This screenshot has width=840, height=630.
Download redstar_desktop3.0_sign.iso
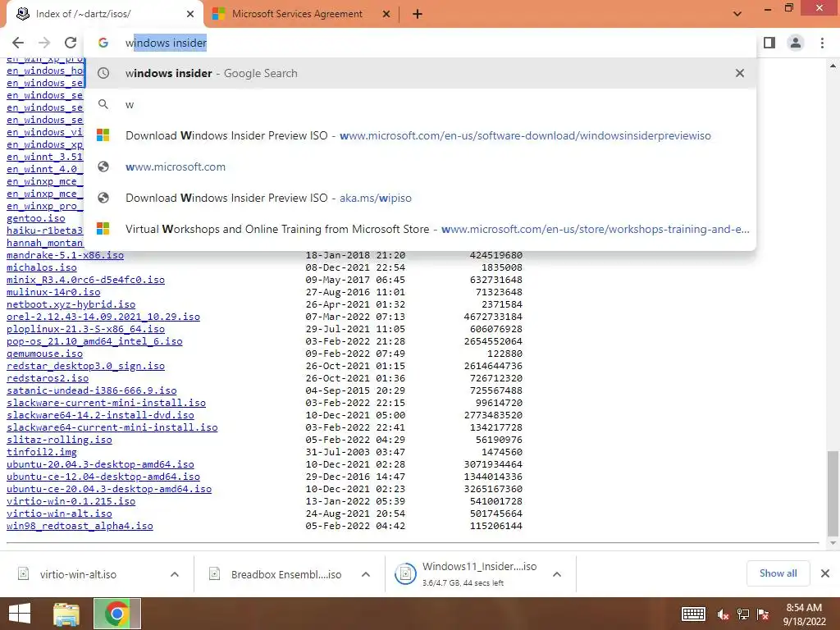[x=85, y=366]
